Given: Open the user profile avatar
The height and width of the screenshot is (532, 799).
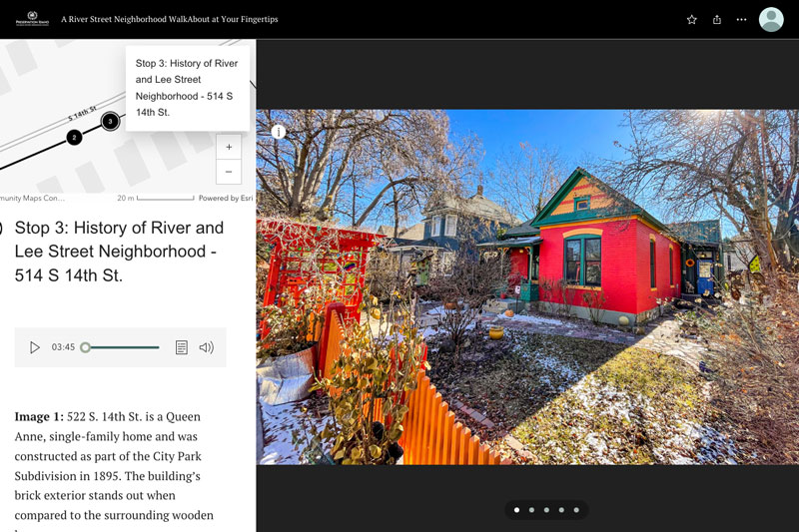Looking at the screenshot, I should (771, 20).
